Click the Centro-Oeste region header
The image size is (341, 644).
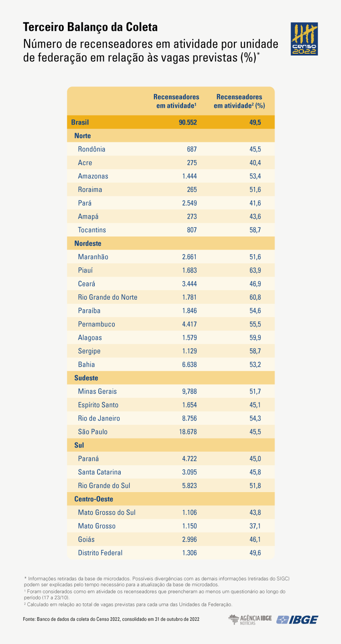click(94, 499)
